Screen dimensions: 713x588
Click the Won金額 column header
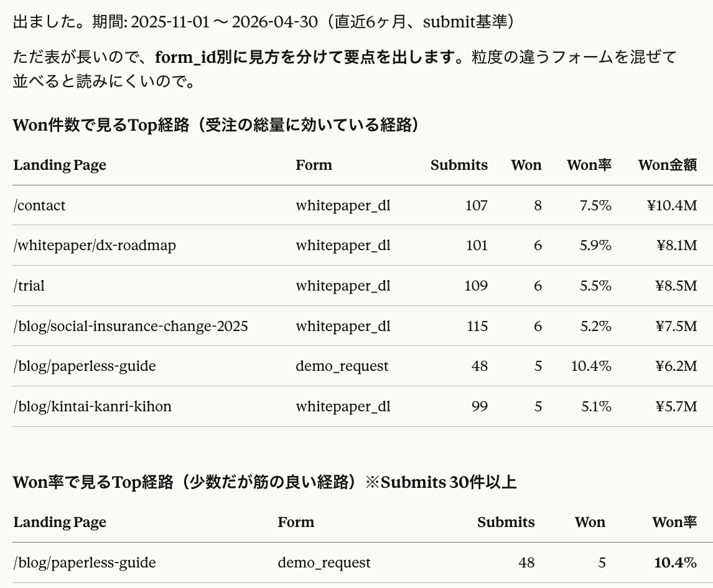668,165
